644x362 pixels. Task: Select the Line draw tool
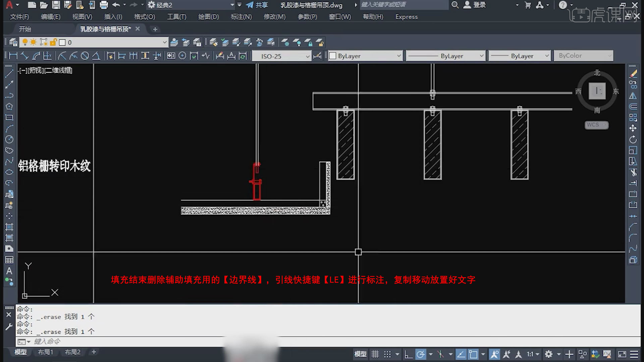coord(9,74)
